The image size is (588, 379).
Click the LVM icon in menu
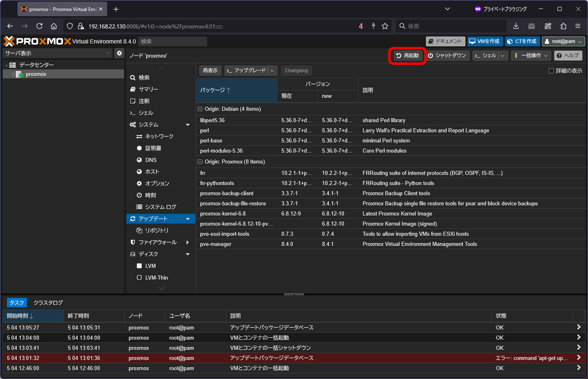click(139, 266)
